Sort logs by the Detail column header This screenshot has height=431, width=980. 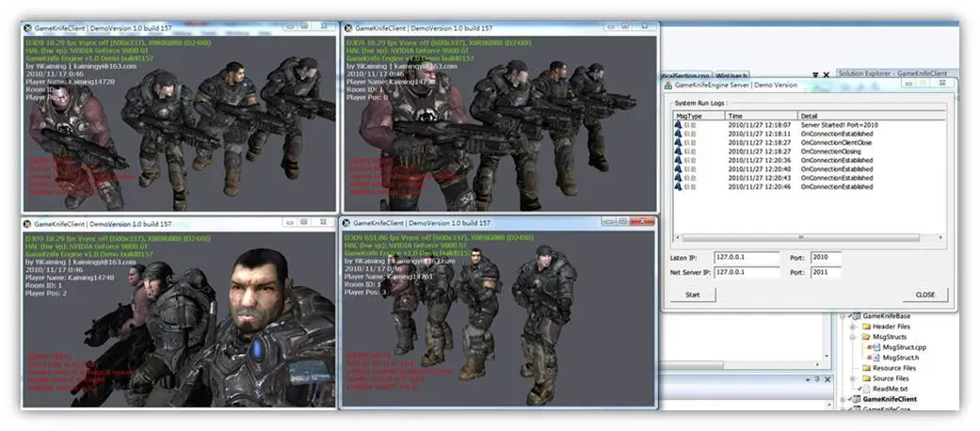[872, 116]
